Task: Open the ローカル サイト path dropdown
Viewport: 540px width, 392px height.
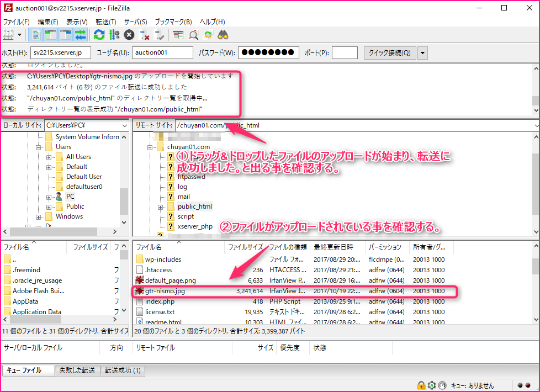Action: coord(124,125)
